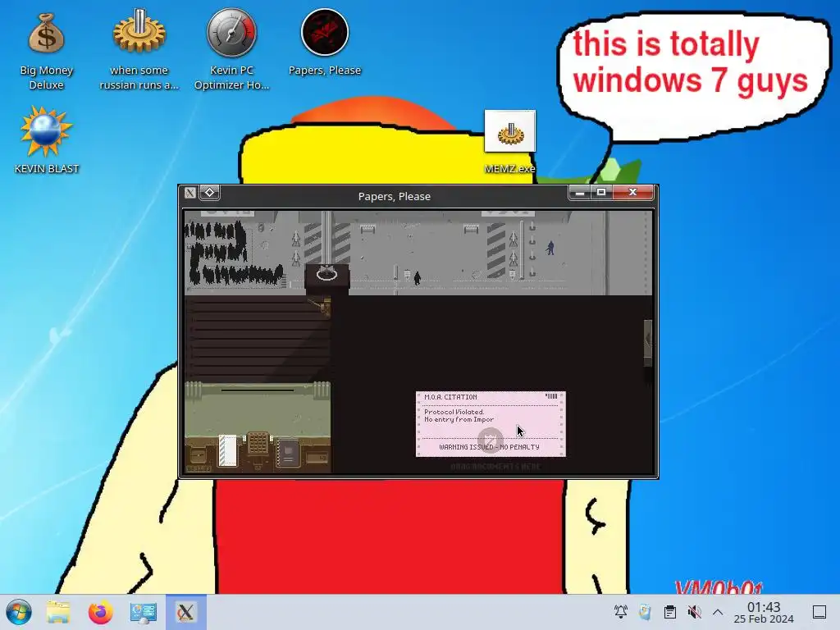Close the Papers, Please window
Image resolution: width=840 pixels, height=630 pixels.
[632, 192]
